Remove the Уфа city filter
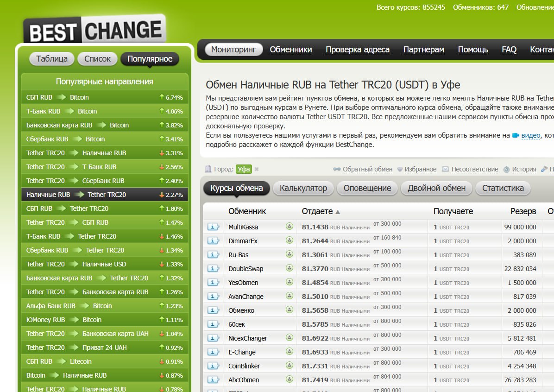Viewport: 554px width, 392px height. (x=257, y=169)
